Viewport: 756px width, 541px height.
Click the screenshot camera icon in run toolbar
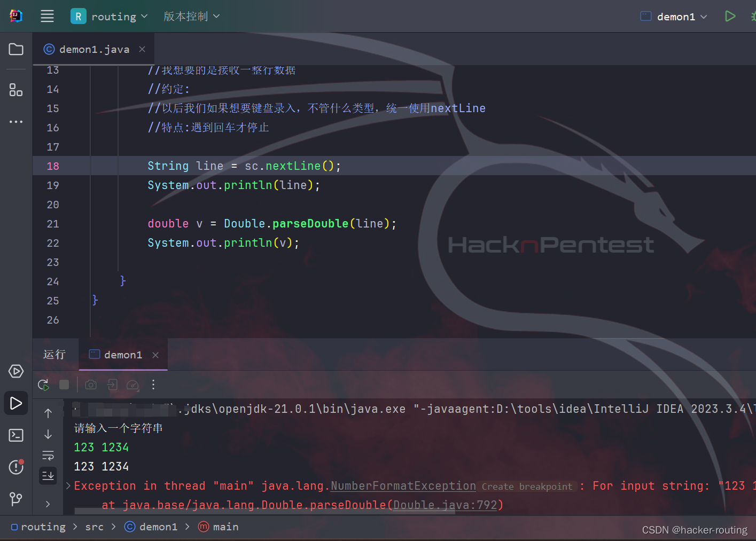click(91, 385)
